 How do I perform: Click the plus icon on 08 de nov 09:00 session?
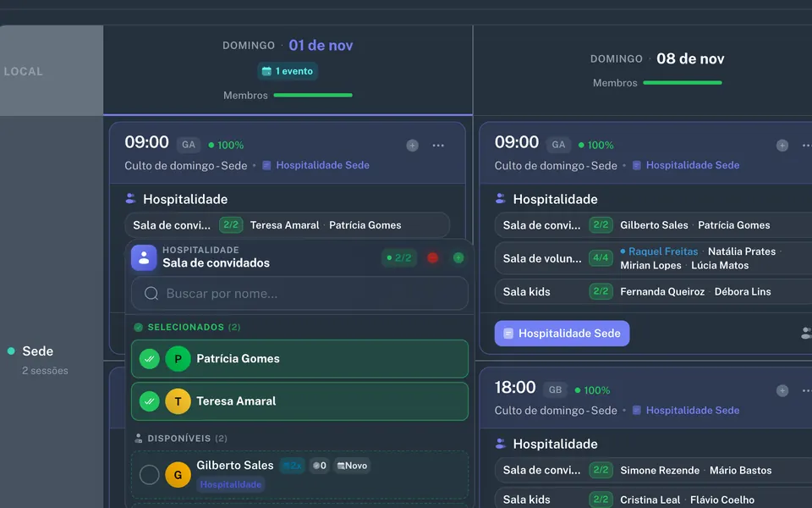[x=782, y=146]
